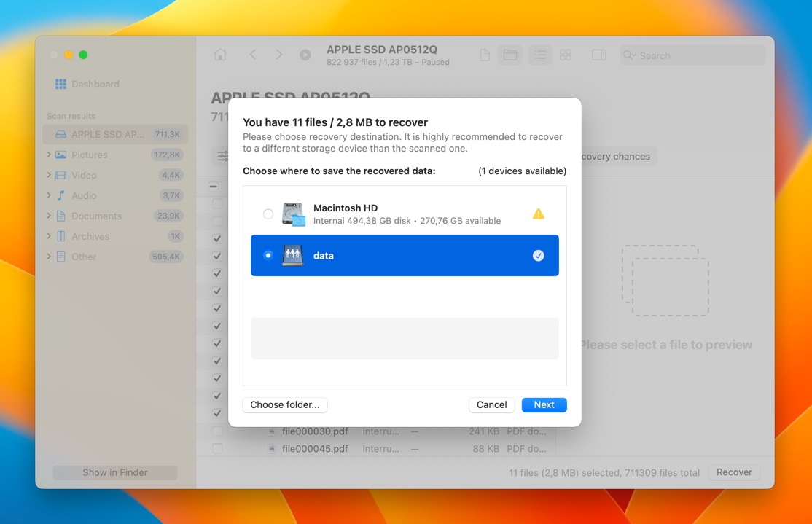The image size is (812, 524).
Task: Click the Macintosh HD disk icon
Action: point(293,214)
